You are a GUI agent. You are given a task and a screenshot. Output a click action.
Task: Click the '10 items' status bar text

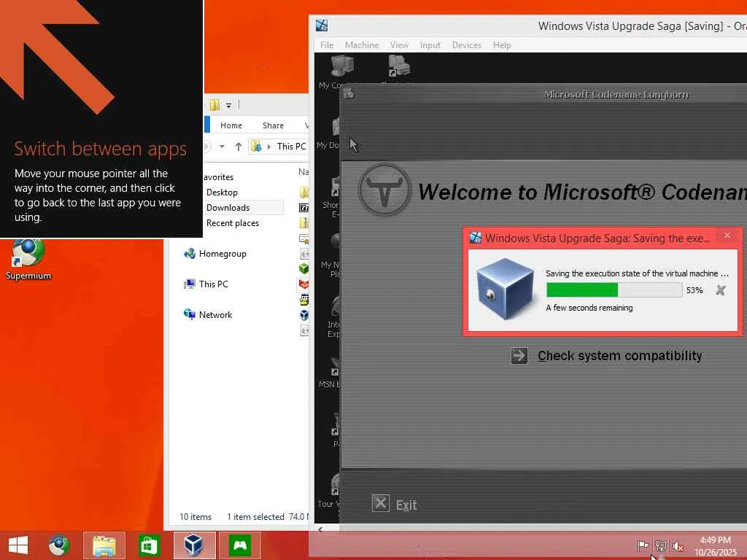[x=196, y=517]
